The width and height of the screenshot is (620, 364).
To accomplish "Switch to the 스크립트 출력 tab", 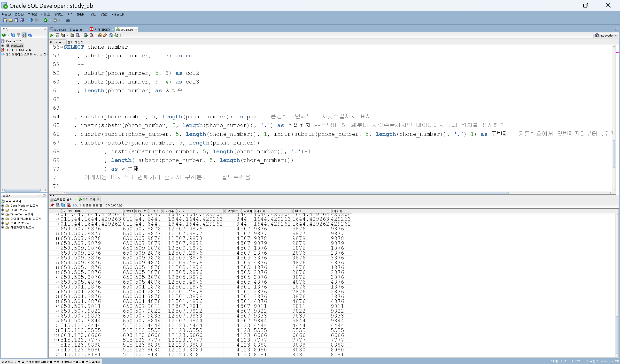I will [63, 199].
